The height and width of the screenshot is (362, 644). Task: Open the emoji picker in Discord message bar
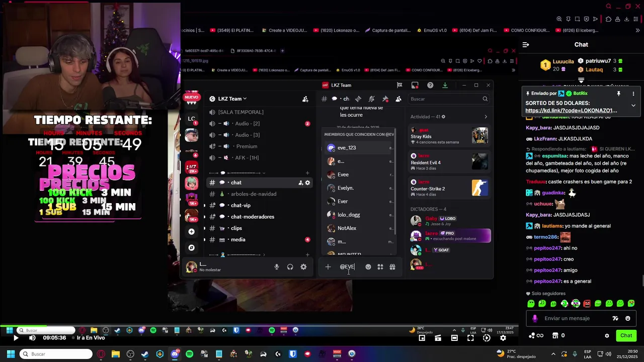[x=368, y=267]
